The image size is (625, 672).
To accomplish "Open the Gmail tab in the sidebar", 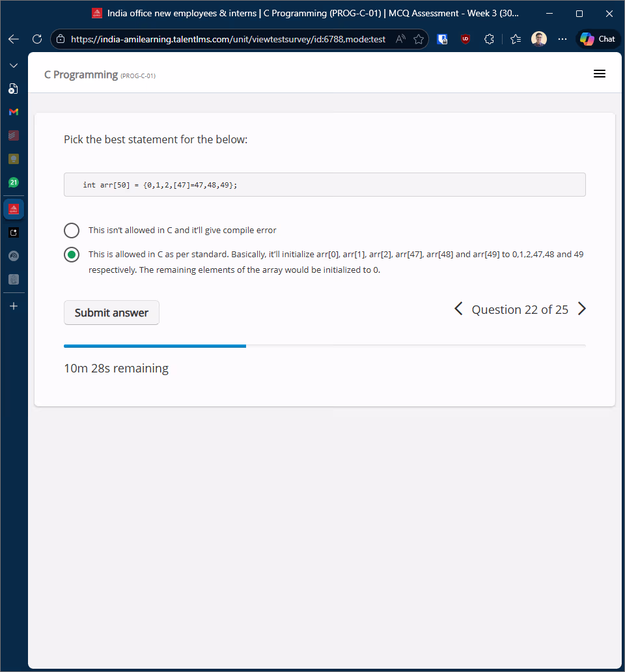I will coord(14,112).
